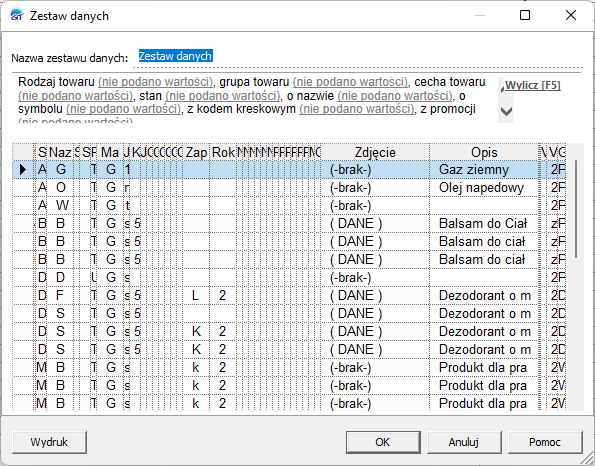This screenshot has width=595, height=466.
Task: Open grupa towaru filter value link
Action: (x=350, y=82)
